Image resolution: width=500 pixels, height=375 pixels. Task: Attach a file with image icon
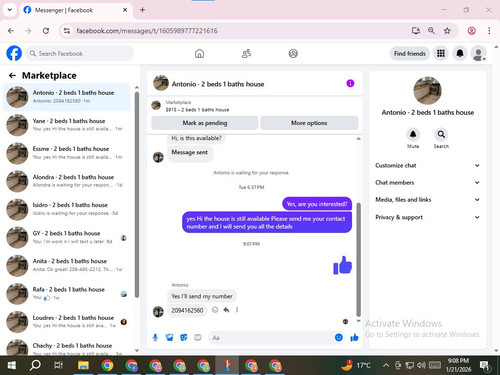click(170, 338)
